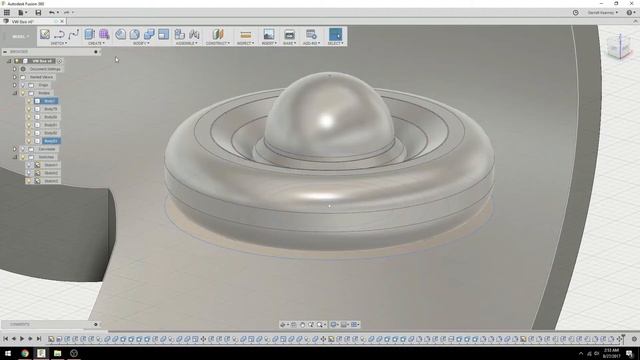Image resolution: width=640 pixels, height=360 pixels.
Task: Toggle Origin folder visibility bulb
Action: click(23, 85)
